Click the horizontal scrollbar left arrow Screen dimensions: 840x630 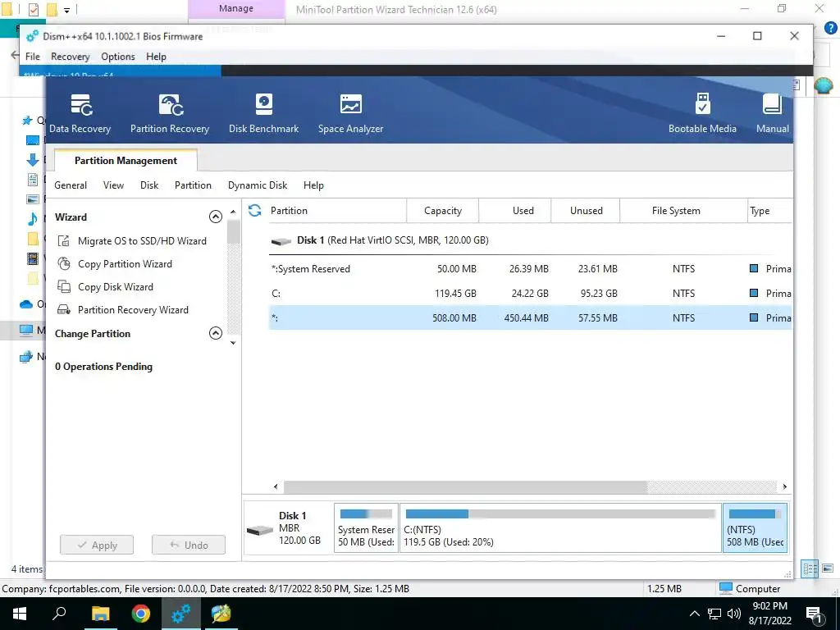276,486
